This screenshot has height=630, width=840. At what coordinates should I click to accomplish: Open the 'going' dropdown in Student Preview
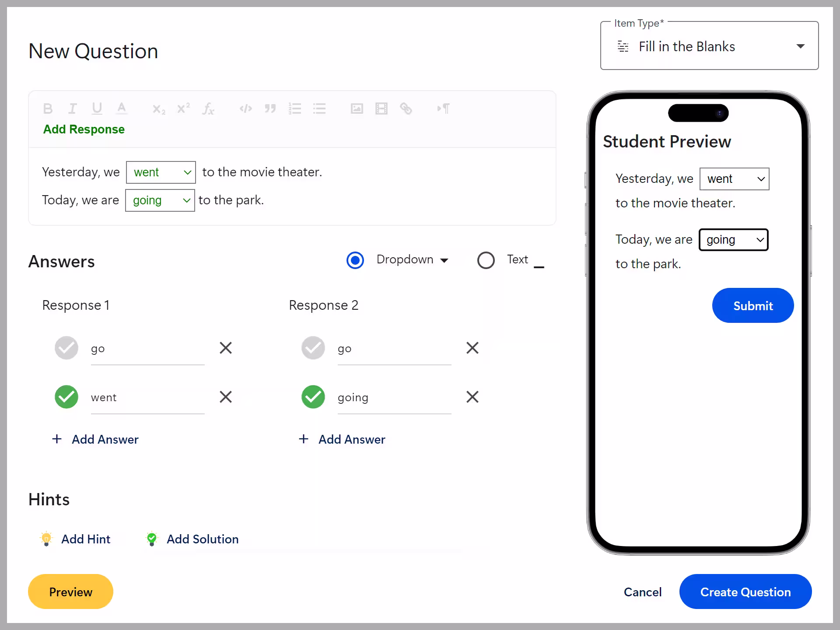pos(734,240)
